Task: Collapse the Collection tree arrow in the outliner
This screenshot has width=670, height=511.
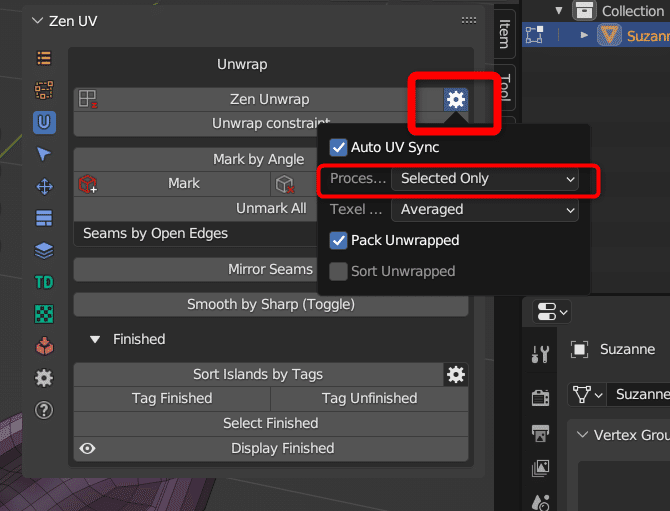Action: (x=559, y=11)
